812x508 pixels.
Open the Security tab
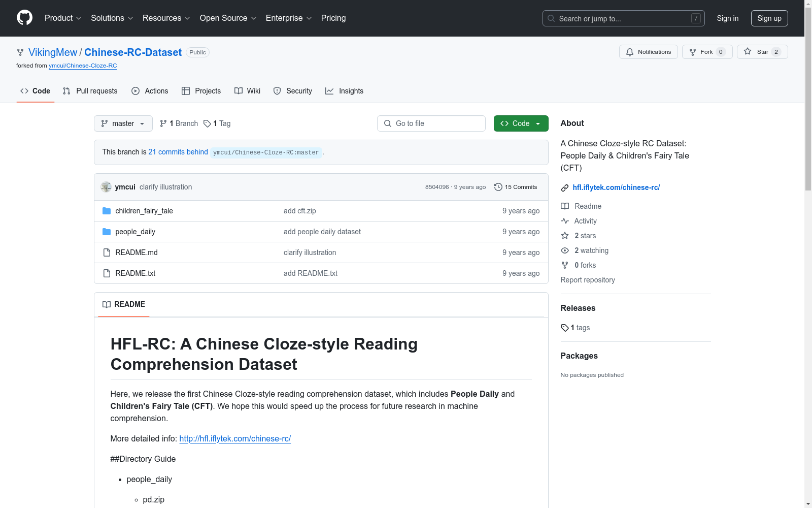click(293, 91)
